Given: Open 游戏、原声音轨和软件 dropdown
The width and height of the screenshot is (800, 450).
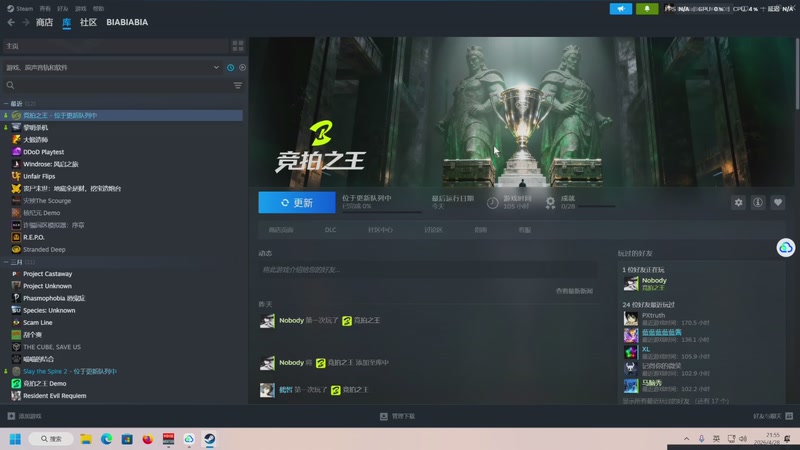Looking at the screenshot, I should click(112, 67).
